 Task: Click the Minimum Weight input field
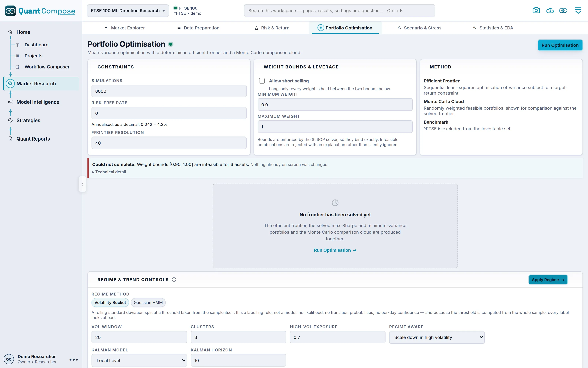click(x=335, y=105)
